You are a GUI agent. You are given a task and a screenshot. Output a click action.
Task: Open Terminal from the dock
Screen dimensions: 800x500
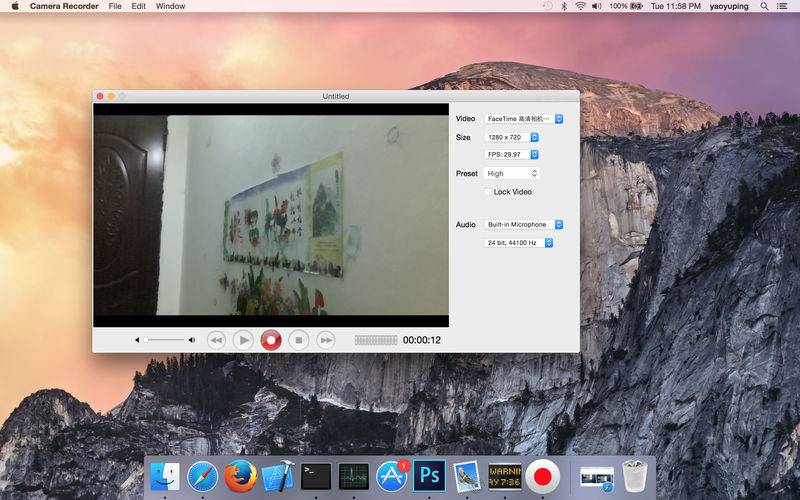(316, 477)
